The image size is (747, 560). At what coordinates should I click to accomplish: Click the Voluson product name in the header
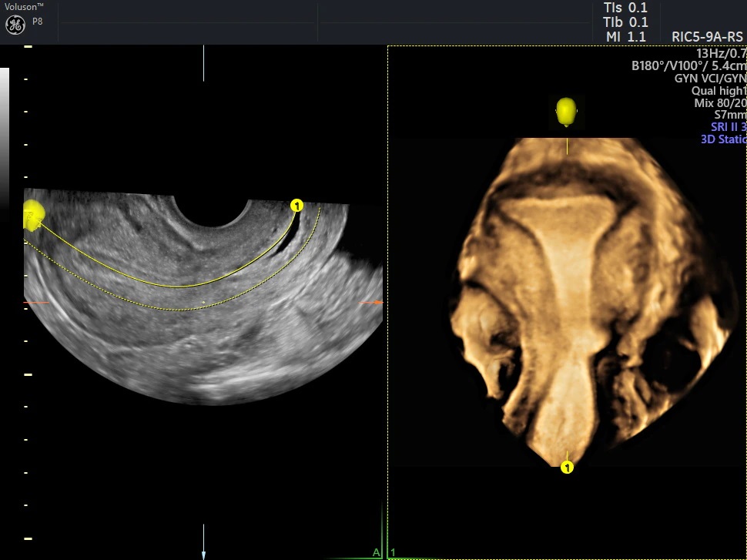pyautogui.click(x=21, y=5)
